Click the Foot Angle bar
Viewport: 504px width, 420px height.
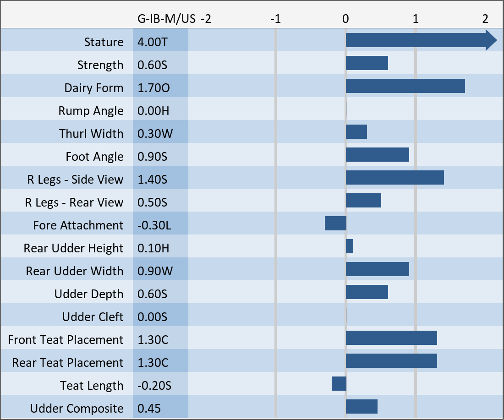pyautogui.click(x=377, y=155)
